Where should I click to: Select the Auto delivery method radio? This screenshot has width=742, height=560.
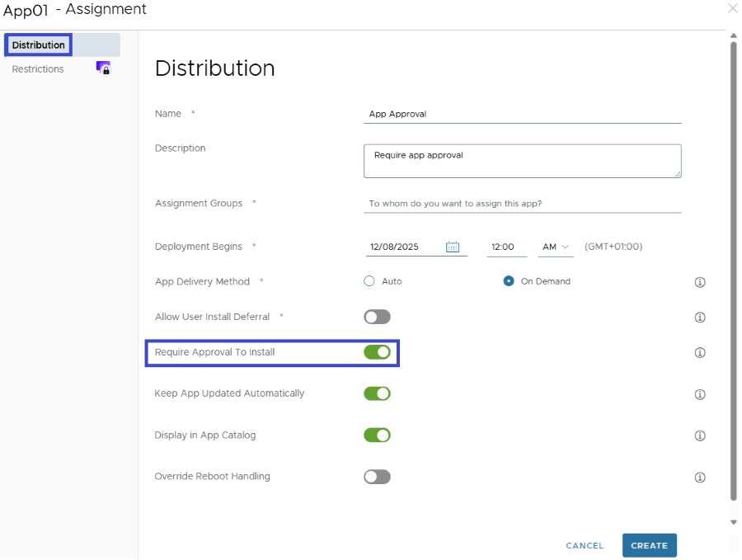click(369, 281)
